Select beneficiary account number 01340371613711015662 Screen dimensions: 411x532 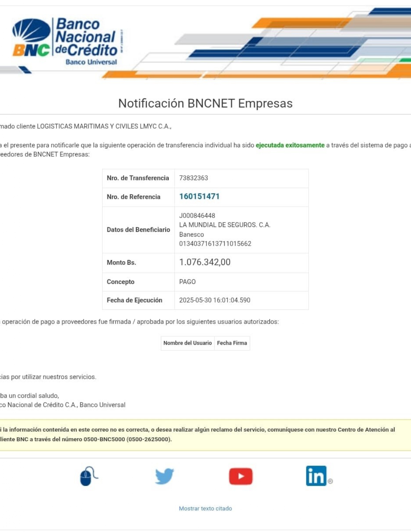(x=215, y=244)
